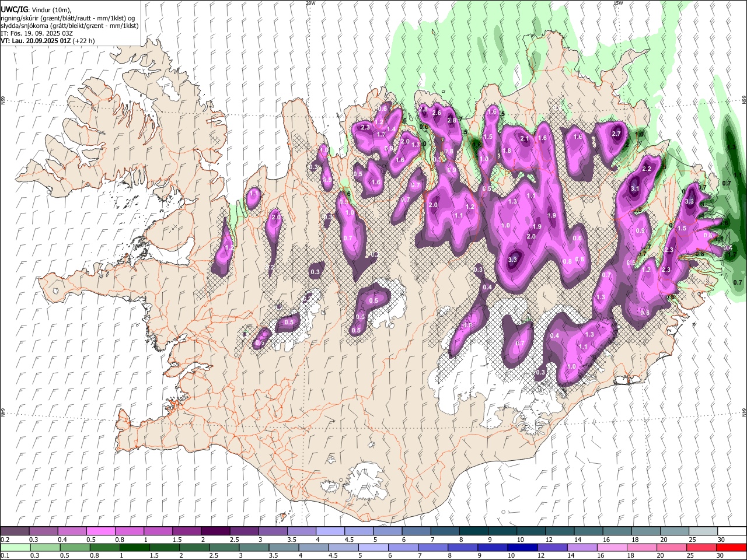747x560 pixels.
Task: Click the title text 'UWC/IG: Vindur (10m)'
Action: [x=36, y=10]
